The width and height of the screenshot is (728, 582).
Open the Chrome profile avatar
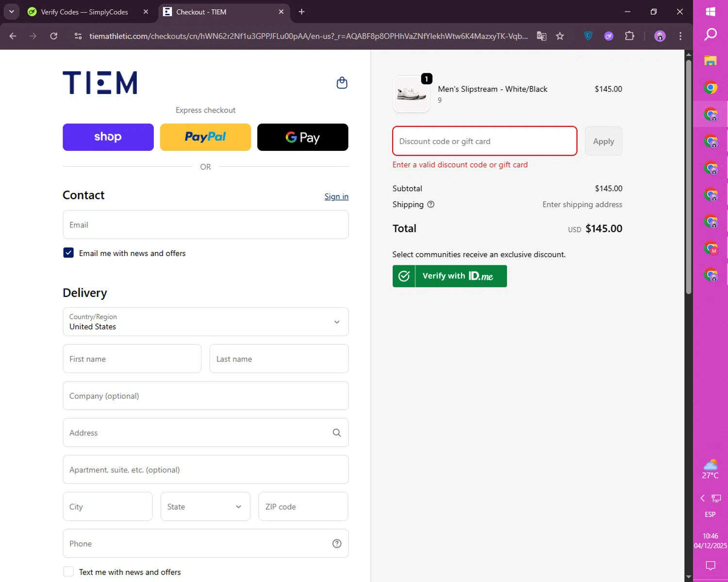click(660, 36)
